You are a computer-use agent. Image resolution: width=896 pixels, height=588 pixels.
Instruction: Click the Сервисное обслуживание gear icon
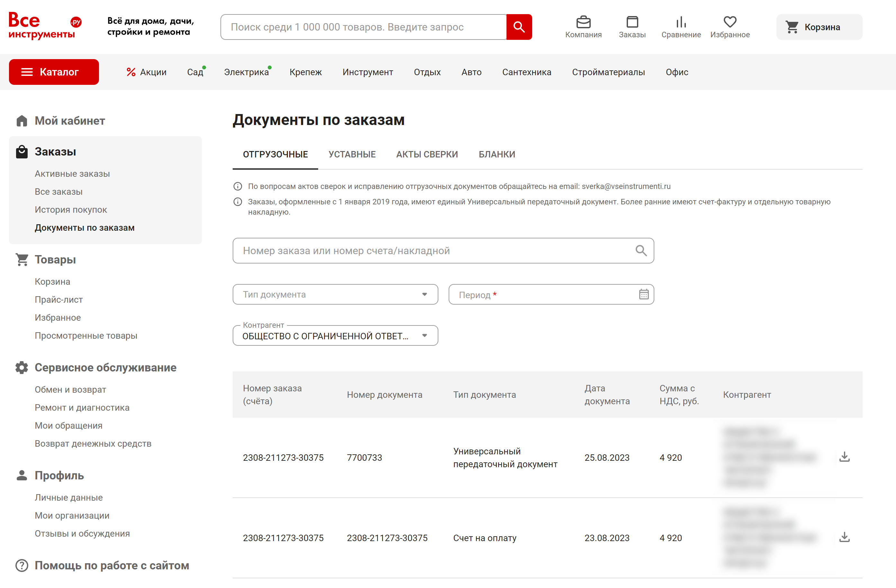[22, 367]
